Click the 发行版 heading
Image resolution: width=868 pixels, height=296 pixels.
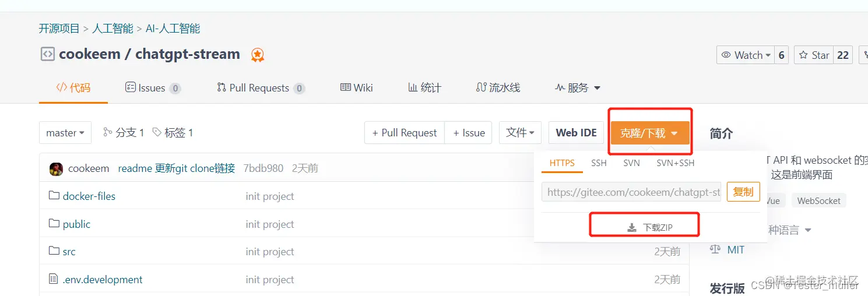727,288
